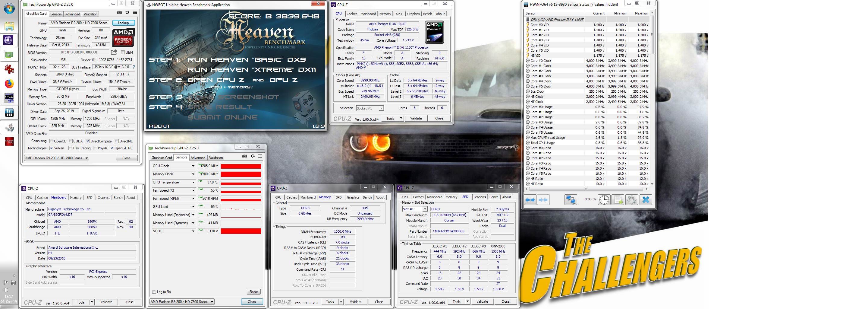
Task: Open Windows Explorer from the taskbar
Action: pyautogui.click(x=9, y=26)
